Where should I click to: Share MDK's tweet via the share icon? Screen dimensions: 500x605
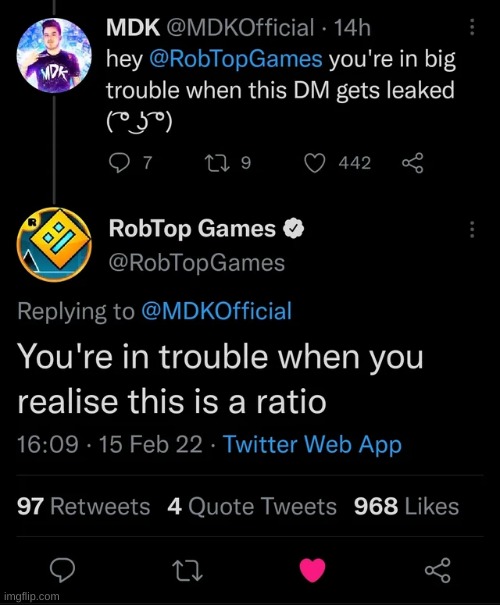point(413,163)
